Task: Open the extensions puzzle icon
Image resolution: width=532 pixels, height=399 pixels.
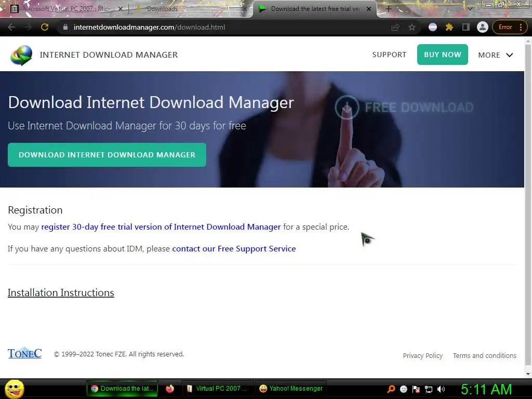Action: point(449,27)
